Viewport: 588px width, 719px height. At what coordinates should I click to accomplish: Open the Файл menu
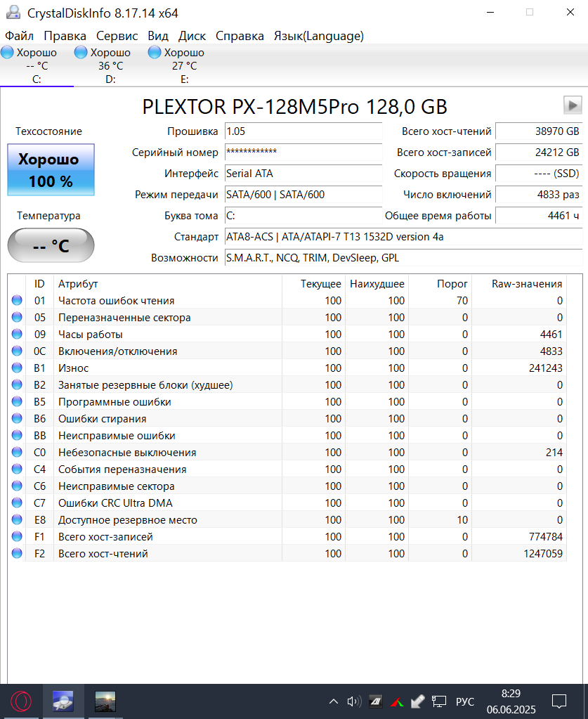click(19, 36)
